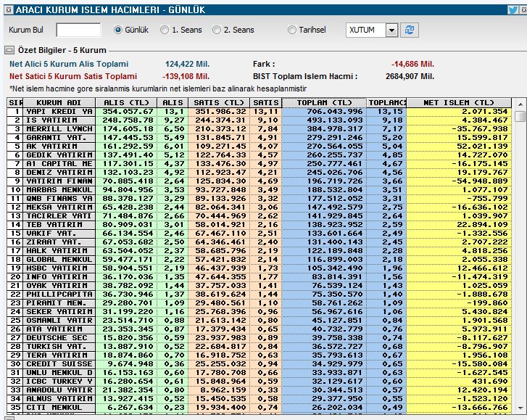Viewport: 527px width, 420px height.
Task: Select the SEKER YATIRIM row
Action: pyautogui.click(x=259, y=312)
